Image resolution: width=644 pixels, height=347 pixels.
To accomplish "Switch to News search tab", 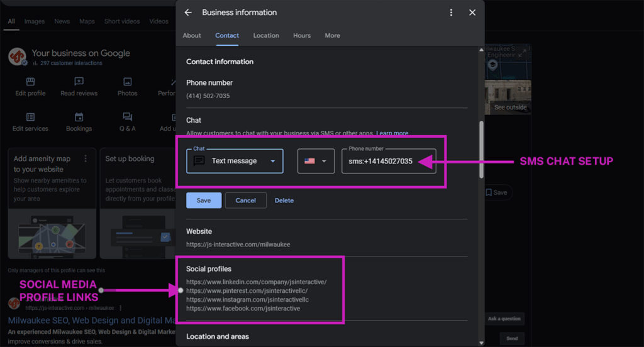I will click(62, 21).
